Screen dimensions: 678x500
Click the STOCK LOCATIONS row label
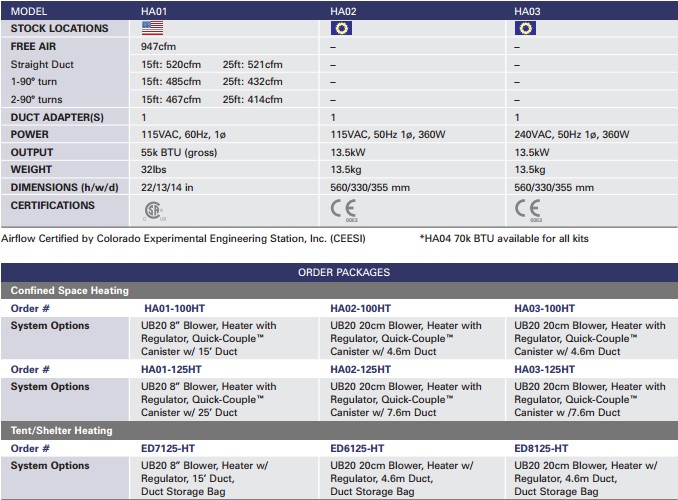coord(59,29)
